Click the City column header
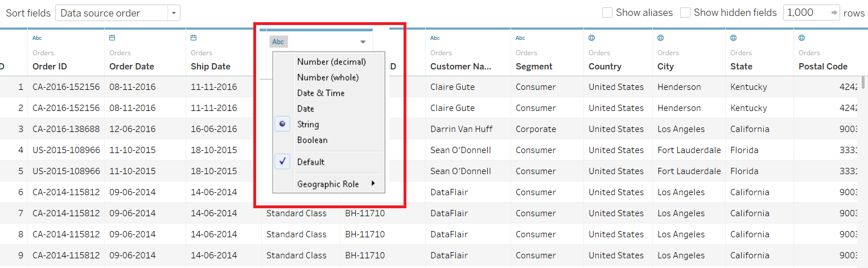Image resolution: width=868 pixels, height=268 pixels. point(665,67)
